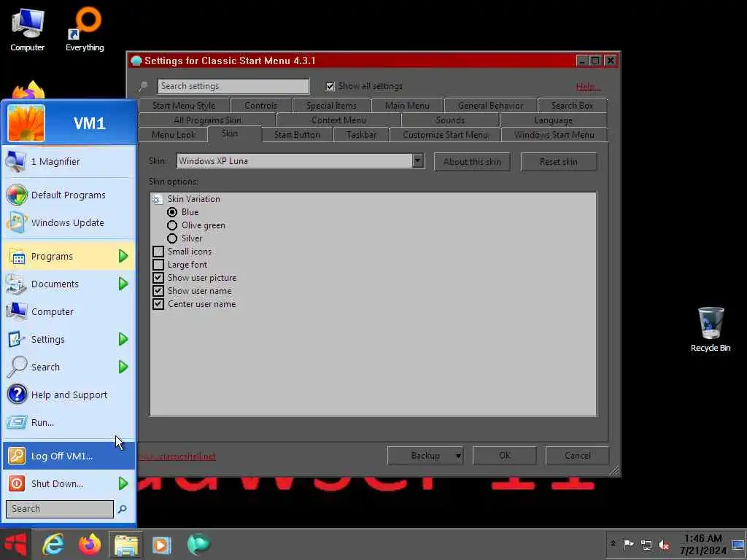Open the Everything desktop shortcut
Image resolution: width=747 pixels, height=560 pixels.
click(x=85, y=29)
